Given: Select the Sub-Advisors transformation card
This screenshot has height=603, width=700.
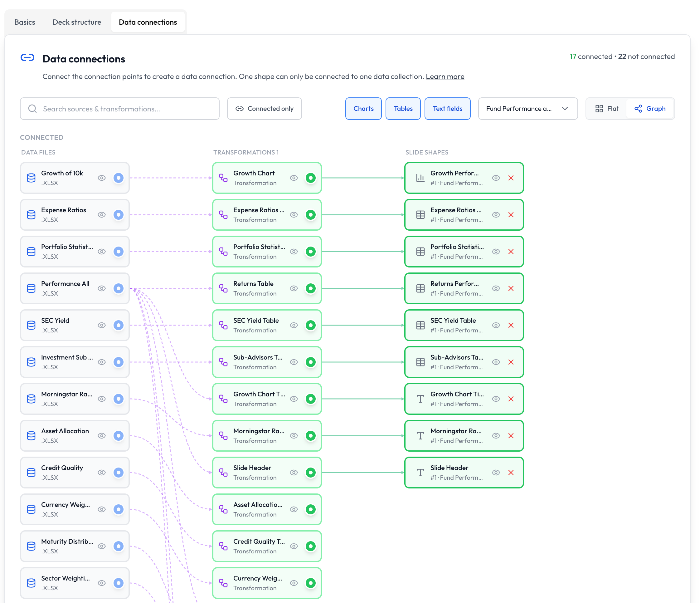Looking at the screenshot, I should [x=267, y=362].
